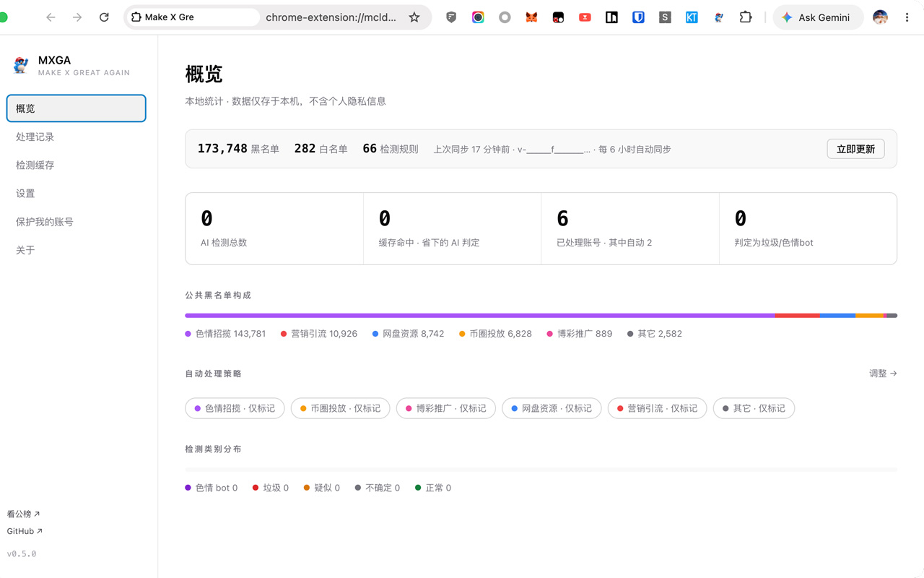
Task: Open 保护我的账号 in the sidebar
Action: (77, 222)
